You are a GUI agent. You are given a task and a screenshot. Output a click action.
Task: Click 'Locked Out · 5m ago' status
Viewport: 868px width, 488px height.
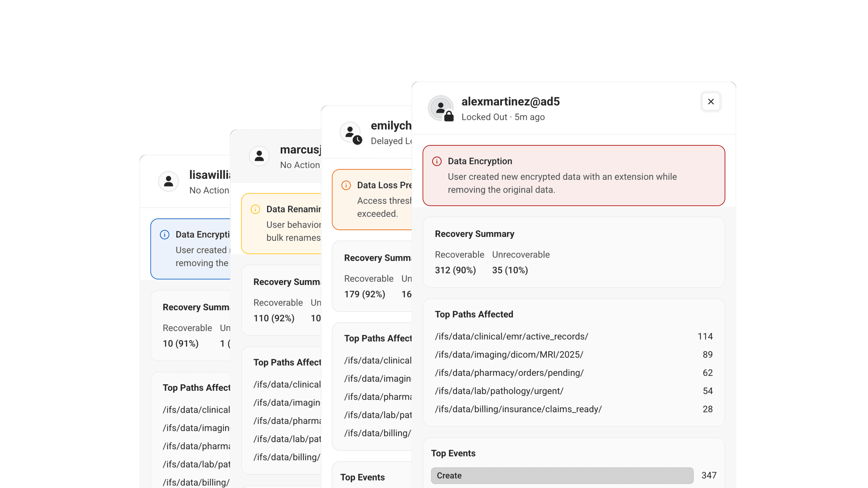[x=503, y=117]
